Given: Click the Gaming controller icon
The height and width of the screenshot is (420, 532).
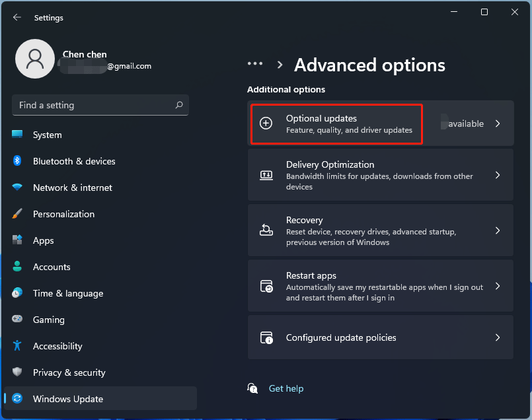Looking at the screenshot, I should point(17,320).
